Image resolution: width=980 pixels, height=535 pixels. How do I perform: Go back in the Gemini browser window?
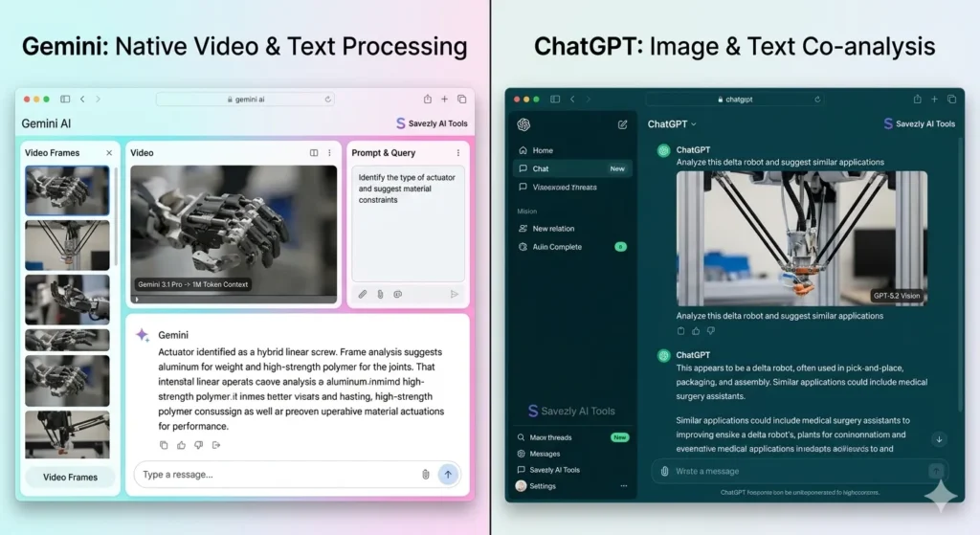tap(82, 99)
